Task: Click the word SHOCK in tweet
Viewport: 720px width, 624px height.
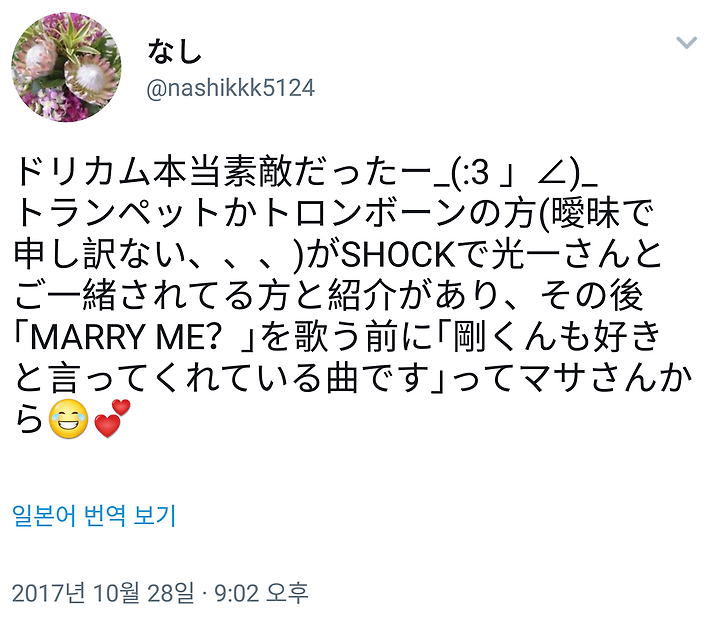Action: click(x=398, y=255)
